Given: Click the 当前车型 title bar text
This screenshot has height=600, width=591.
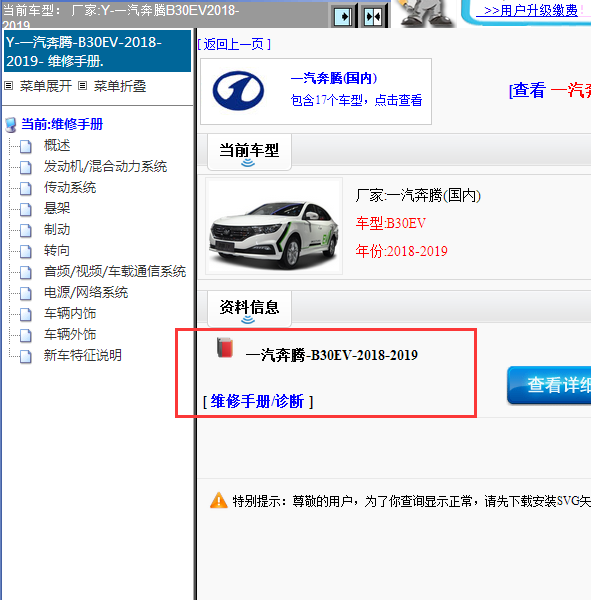Looking at the screenshot, I should pos(122,15).
